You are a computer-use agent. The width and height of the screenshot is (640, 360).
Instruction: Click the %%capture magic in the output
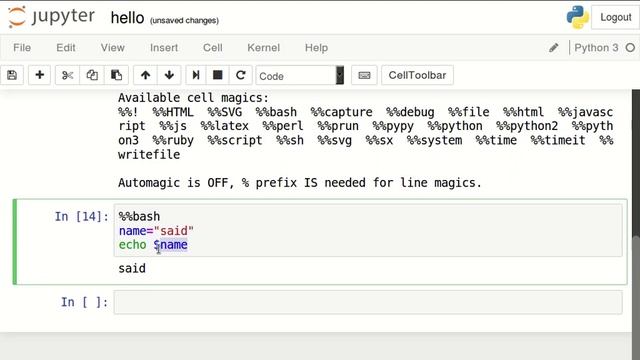click(341, 112)
